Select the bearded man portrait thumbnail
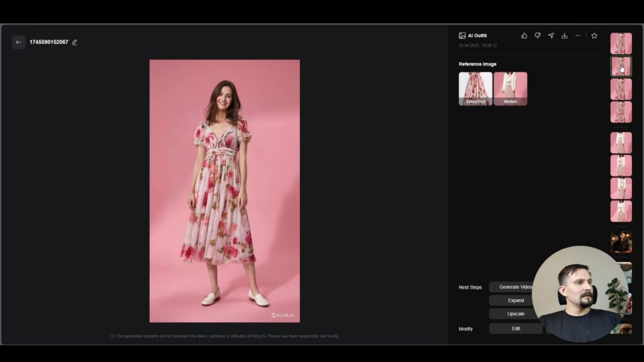Image resolution: width=644 pixels, height=362 pixels. pos(621,242)
